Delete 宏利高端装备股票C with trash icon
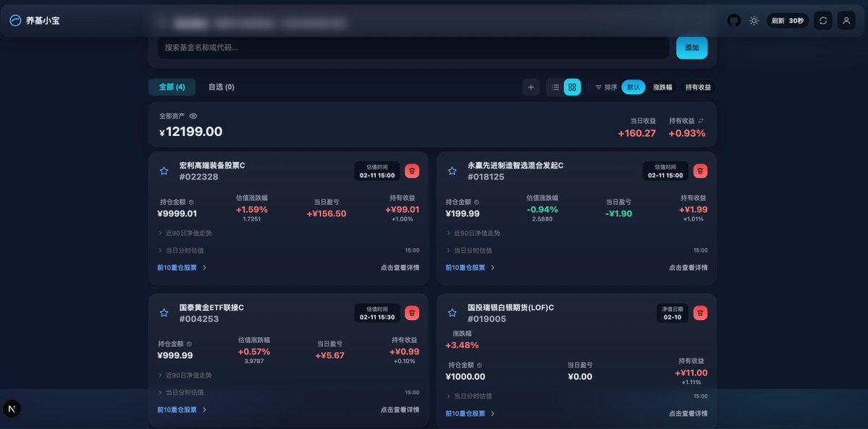This screenshot has width=868, height=429. coord(412,171)
